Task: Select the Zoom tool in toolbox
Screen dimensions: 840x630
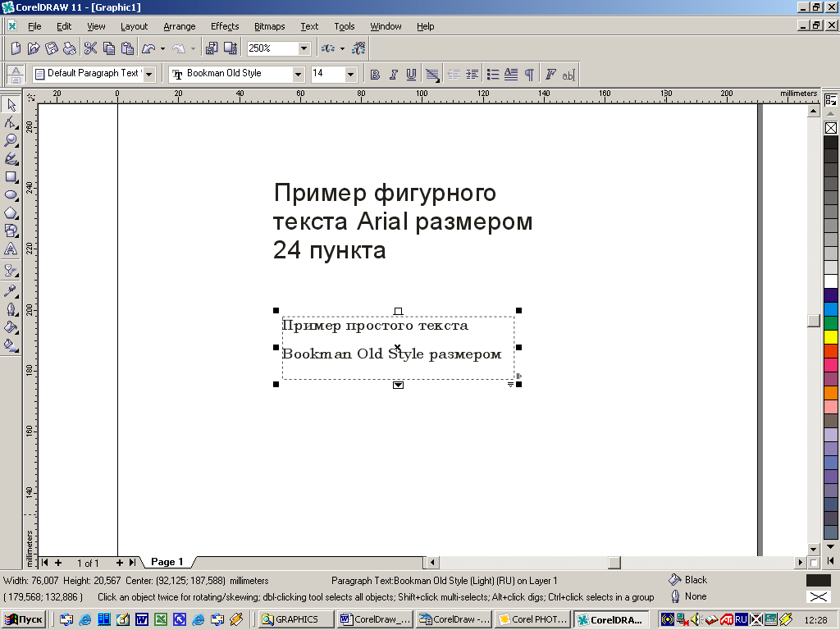Action: point(11,140)
